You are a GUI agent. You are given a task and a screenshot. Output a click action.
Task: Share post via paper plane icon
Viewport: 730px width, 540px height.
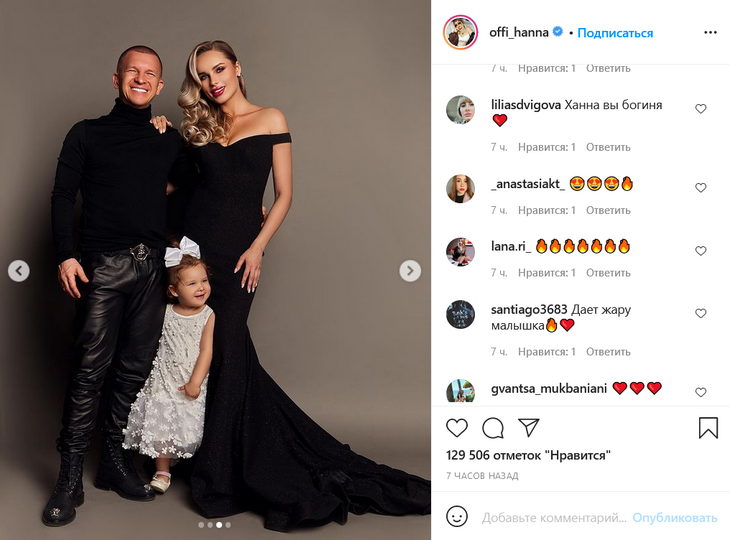(x=528, y=428)
